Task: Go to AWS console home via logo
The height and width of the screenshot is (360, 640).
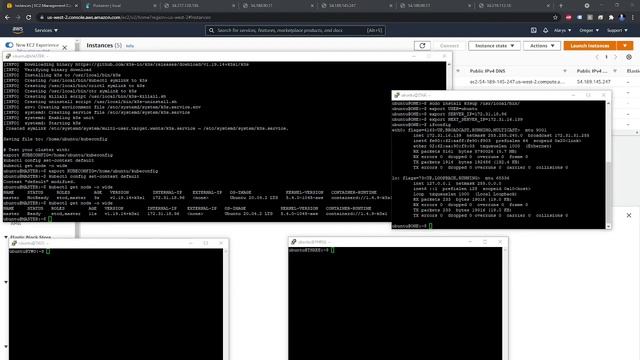Action: point(18,30)
